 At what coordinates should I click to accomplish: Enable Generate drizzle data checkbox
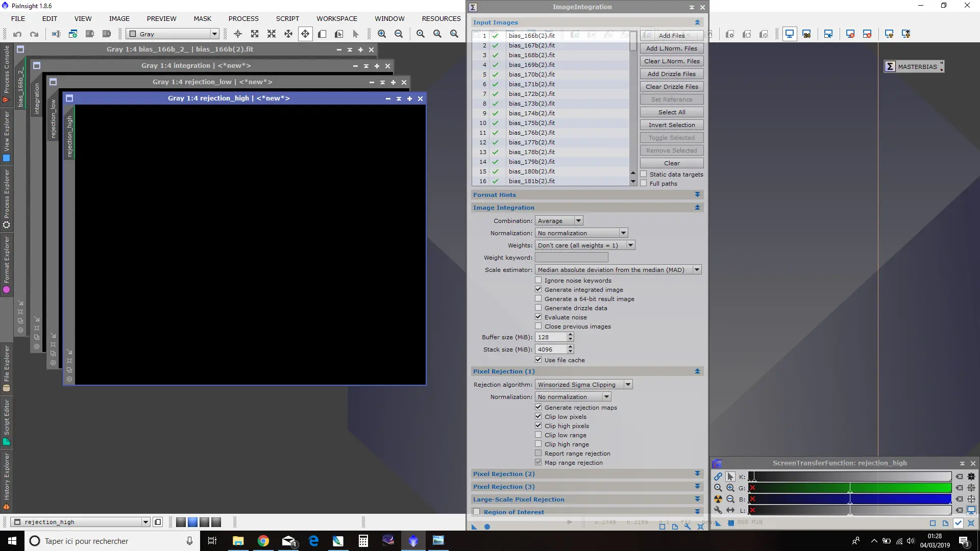pyautogui.click(x=538, y=308)
